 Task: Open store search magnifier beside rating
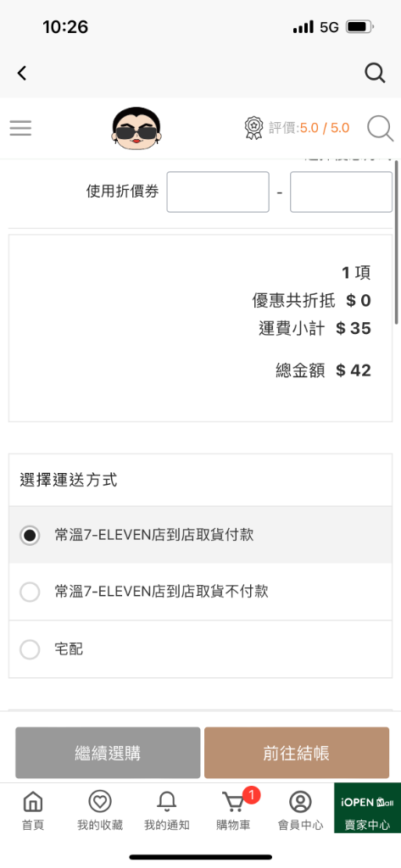coord(380,129)
